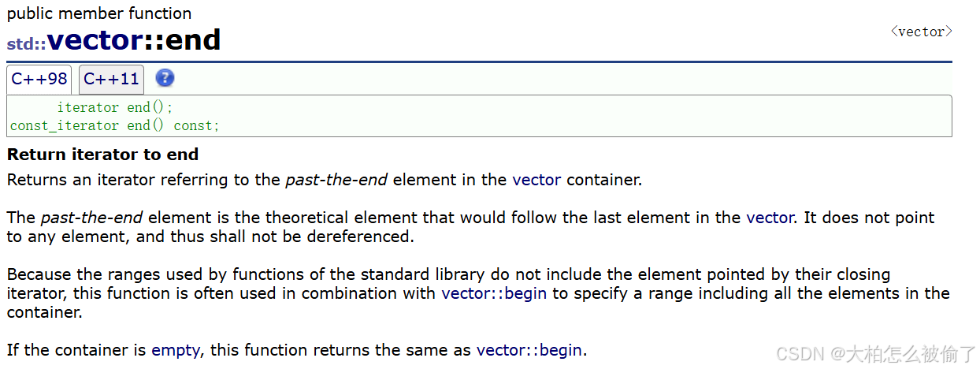
Task: Open the <vector> header link at top right
Action: click(921, 32)
